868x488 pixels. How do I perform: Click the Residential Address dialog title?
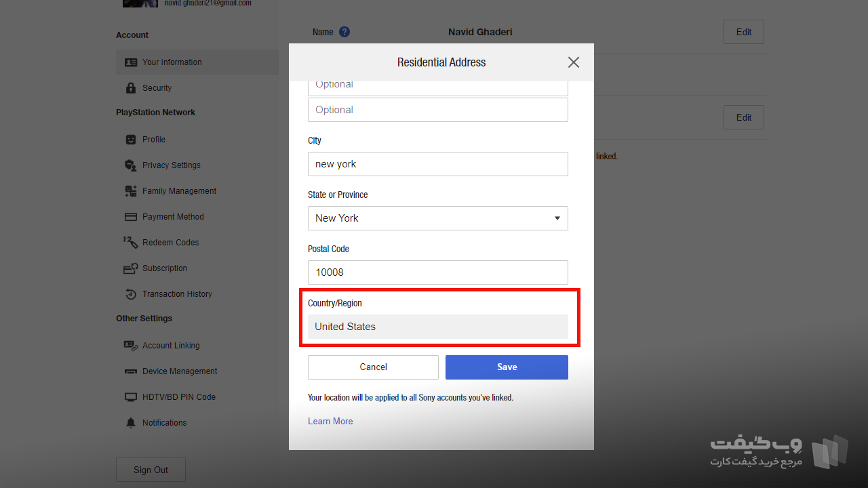coord(441,62)
